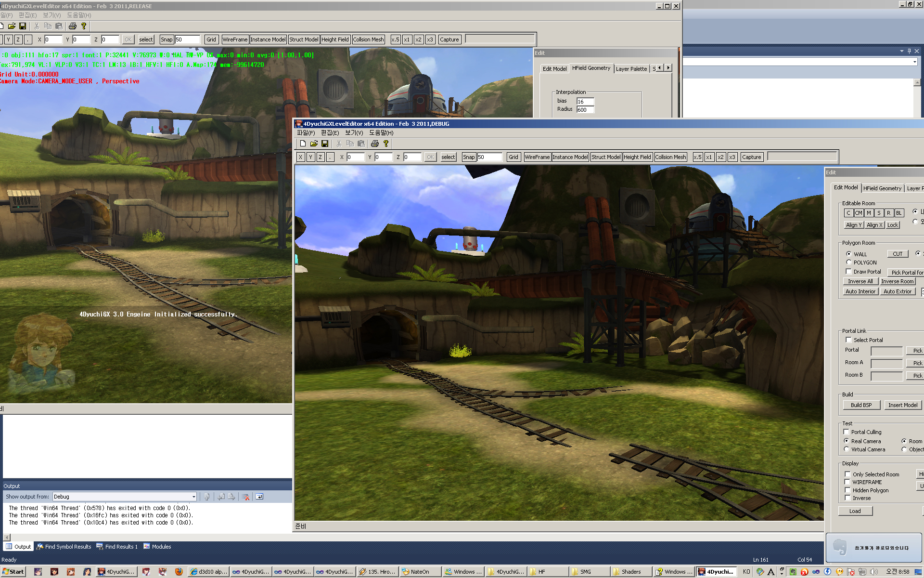
Task: Click New file icon in DEBUG editor toolbar
Action: click(x=303, y=144)
